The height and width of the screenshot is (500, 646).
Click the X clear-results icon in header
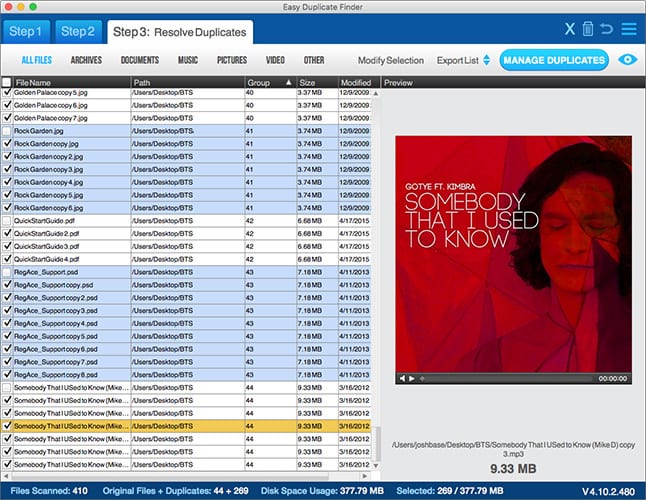[570, 30]
